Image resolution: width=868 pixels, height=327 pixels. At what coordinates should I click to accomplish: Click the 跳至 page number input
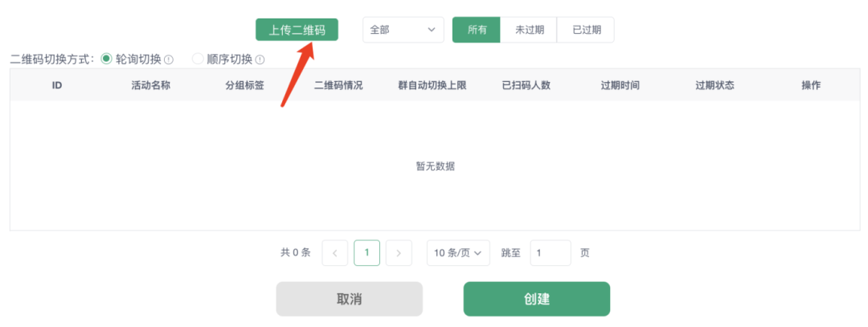550,252
